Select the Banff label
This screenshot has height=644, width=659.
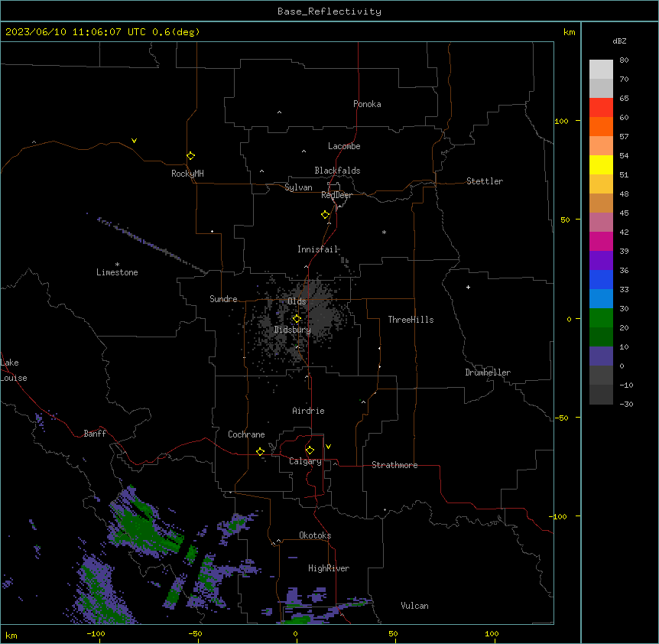point(95,434)
